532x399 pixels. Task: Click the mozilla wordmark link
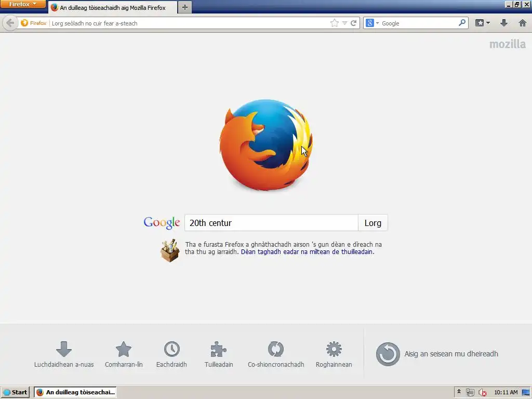(x=507, y=44)
